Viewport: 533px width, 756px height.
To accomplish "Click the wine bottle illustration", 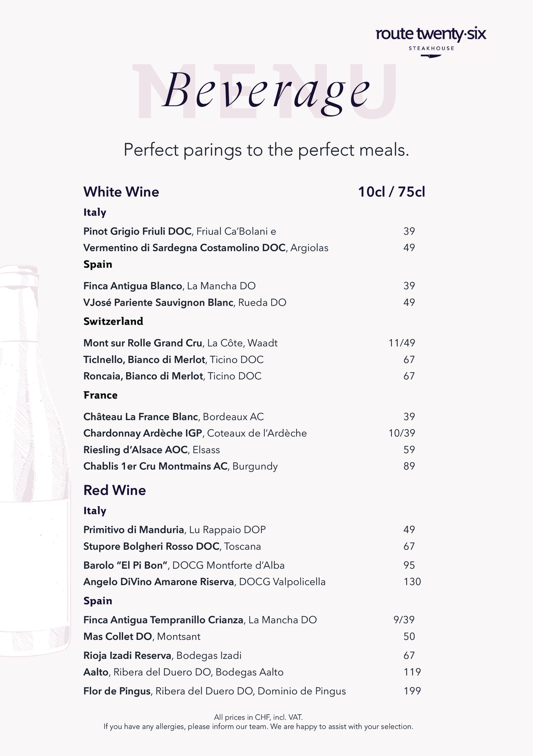I will [x=35, y=458].
